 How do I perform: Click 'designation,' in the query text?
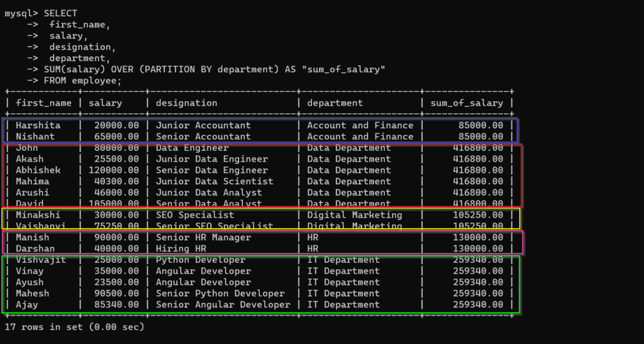click(82, 47)
